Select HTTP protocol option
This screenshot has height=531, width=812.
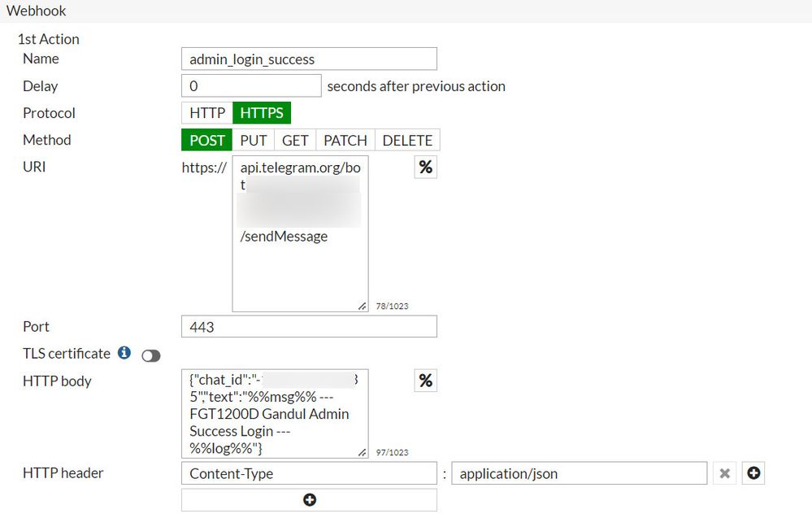pyautogui.click(x=207, y=113)
